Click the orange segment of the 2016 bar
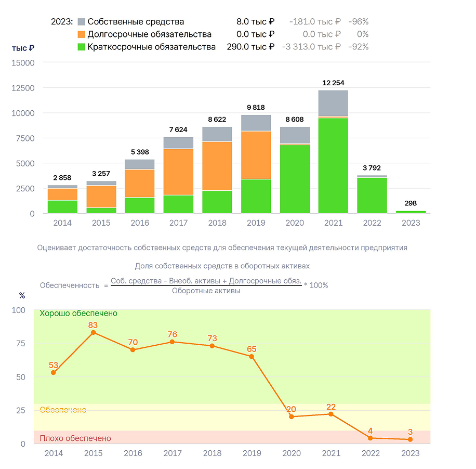Viewport: 476px width, 469px height. (x=140, y=184)
